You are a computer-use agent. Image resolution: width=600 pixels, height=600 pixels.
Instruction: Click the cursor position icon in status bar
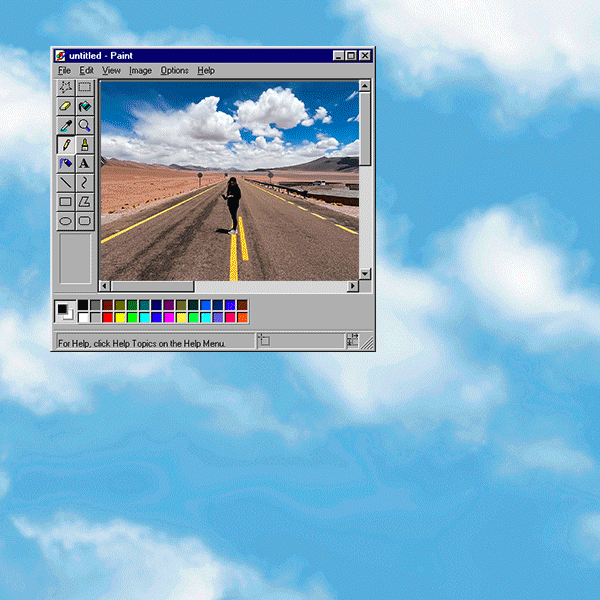click(264, 340)
